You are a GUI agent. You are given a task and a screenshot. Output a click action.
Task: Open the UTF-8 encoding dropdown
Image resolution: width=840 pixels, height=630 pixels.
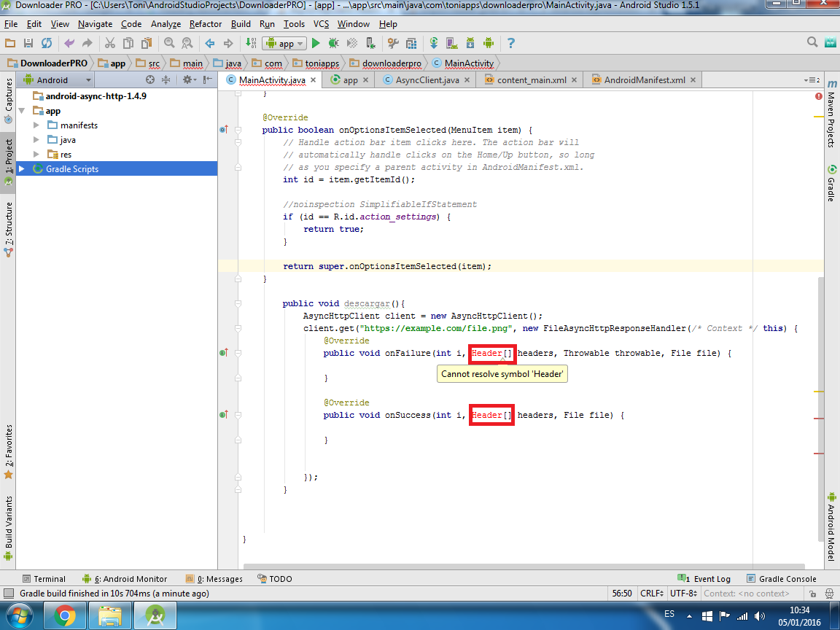click(683, 594)
